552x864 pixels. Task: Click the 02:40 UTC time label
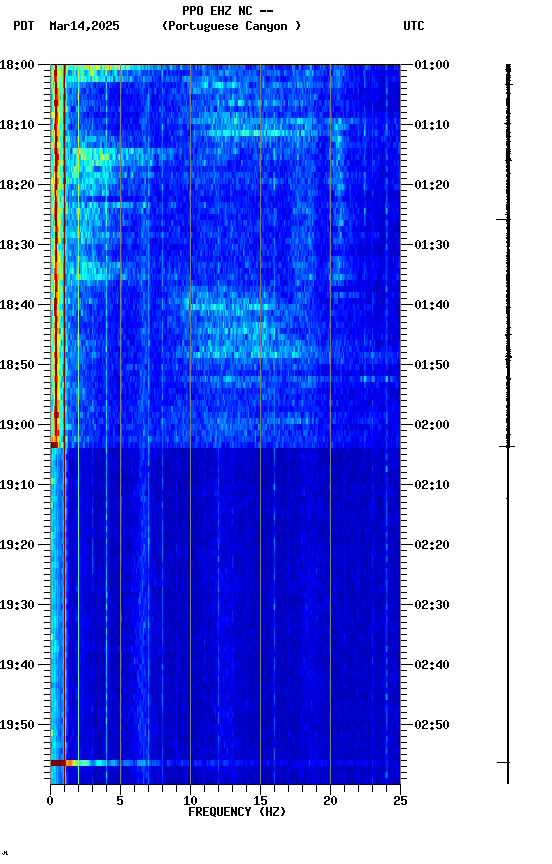coord(432,666)
